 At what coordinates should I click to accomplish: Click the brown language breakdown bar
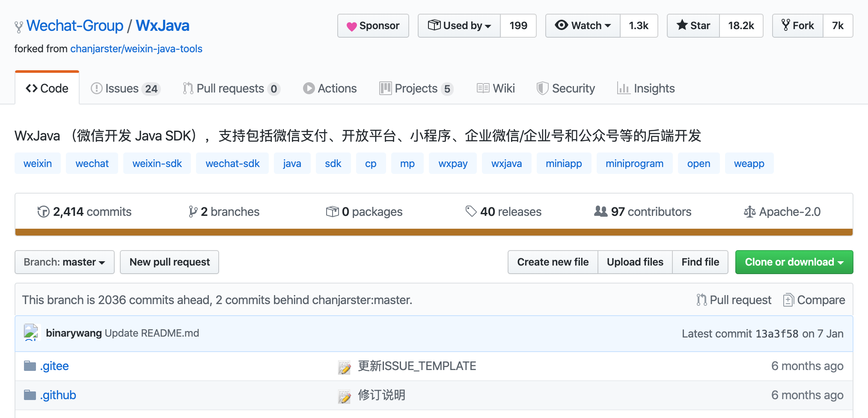434,232
